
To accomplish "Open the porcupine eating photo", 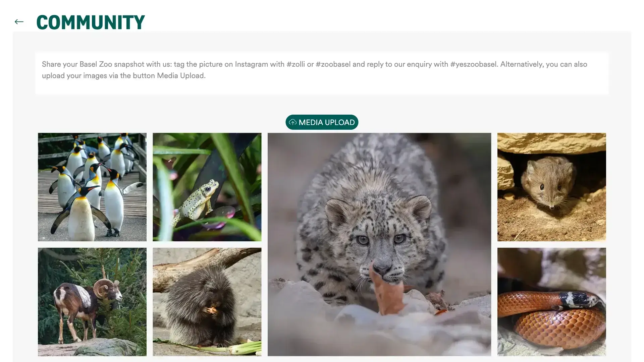I will pyautogui.click(x=207, y=302).
